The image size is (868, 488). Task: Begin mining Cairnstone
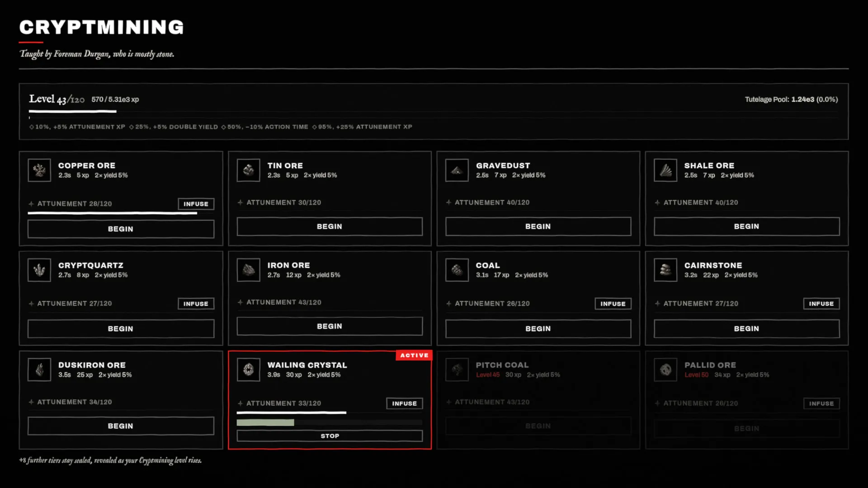click(x=747, y=329)
